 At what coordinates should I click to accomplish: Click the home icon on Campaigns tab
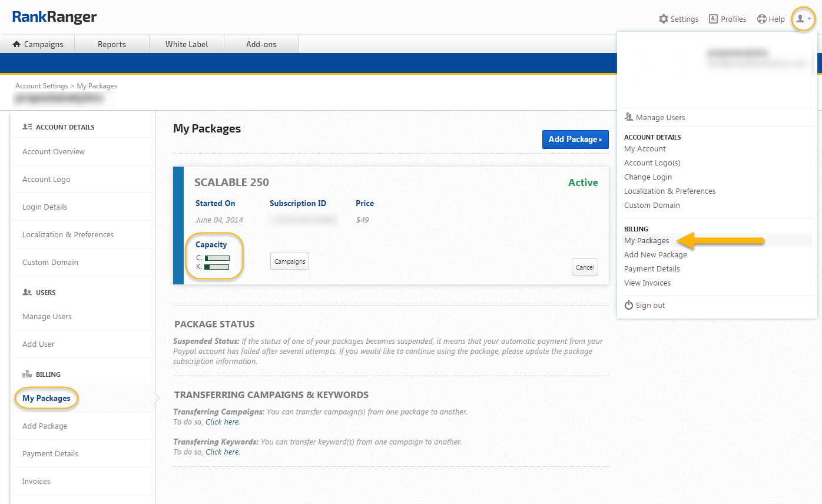(16, 44)
